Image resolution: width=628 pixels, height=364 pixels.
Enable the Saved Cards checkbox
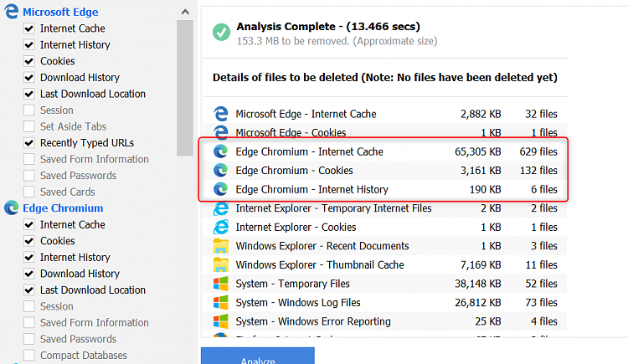pos(28,192)
